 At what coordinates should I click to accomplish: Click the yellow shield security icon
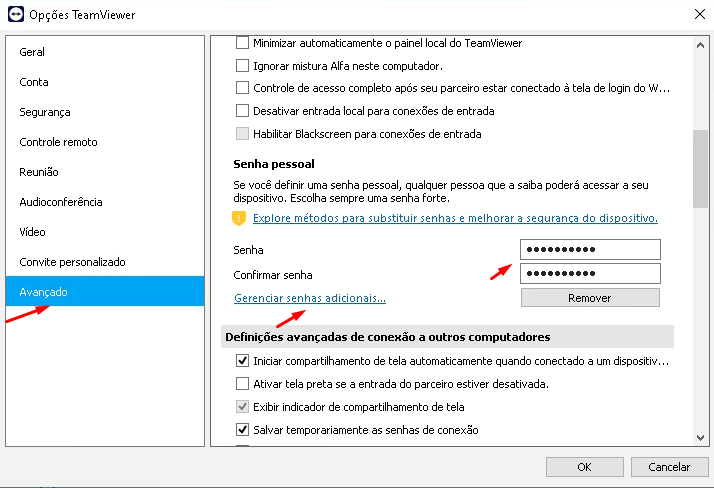click(240, 218)
